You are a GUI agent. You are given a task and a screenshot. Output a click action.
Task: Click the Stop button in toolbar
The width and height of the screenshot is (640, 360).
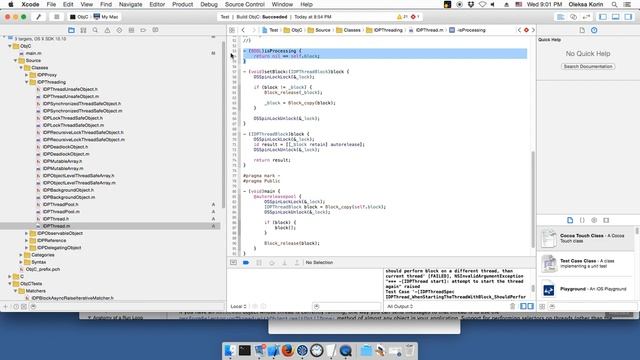click(57, 17)
